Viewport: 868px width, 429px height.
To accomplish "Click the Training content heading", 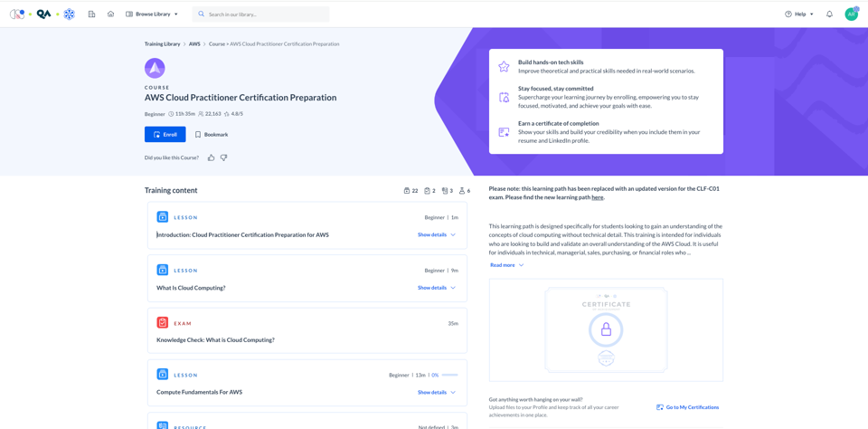I will point(171,191).
